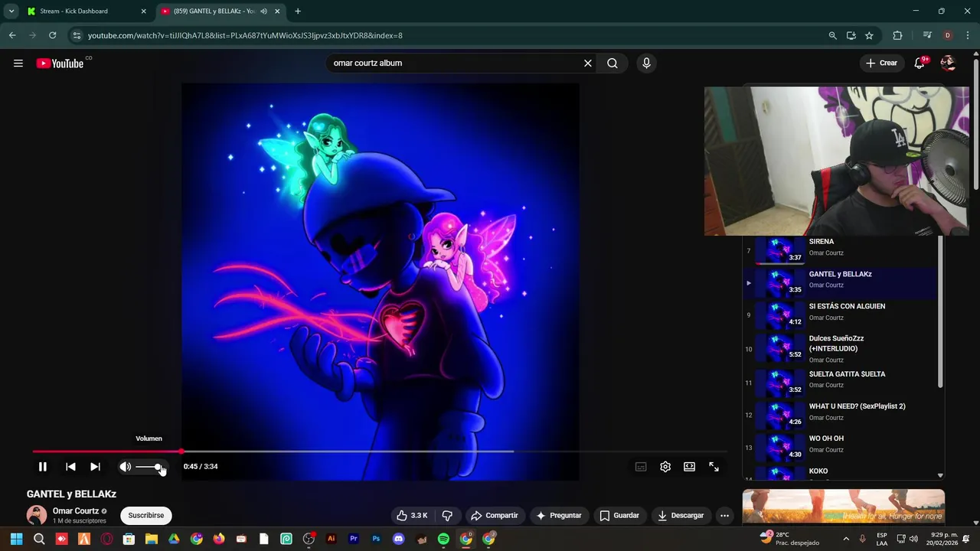Pause the video playback
980x551 pixels.
click(x=43, y=467)
